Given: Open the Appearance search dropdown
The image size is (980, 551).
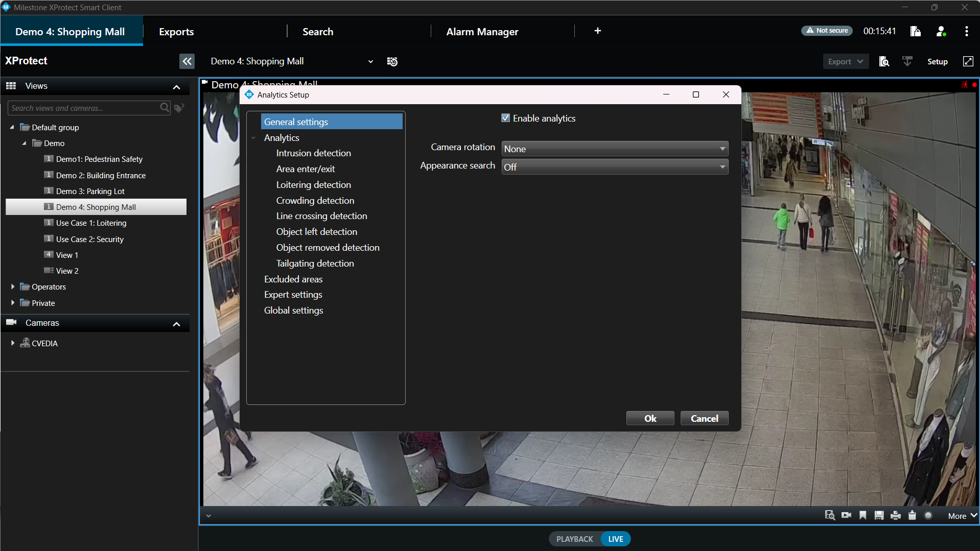Looking at the screenshot, I should coord(615,167).
